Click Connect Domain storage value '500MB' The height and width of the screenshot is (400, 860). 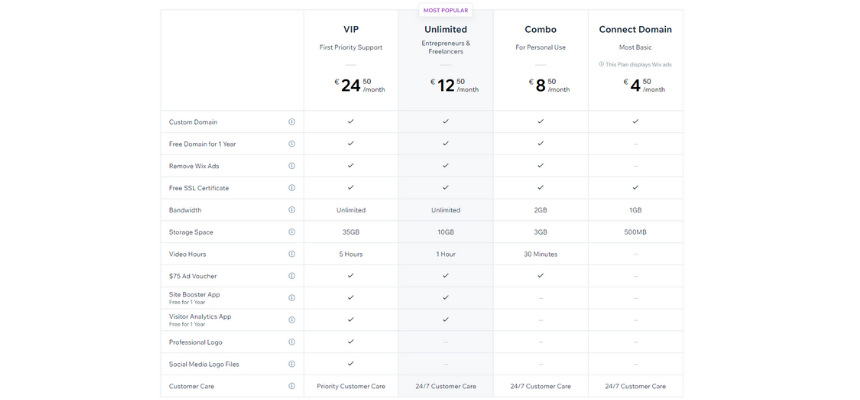point(636,232)
